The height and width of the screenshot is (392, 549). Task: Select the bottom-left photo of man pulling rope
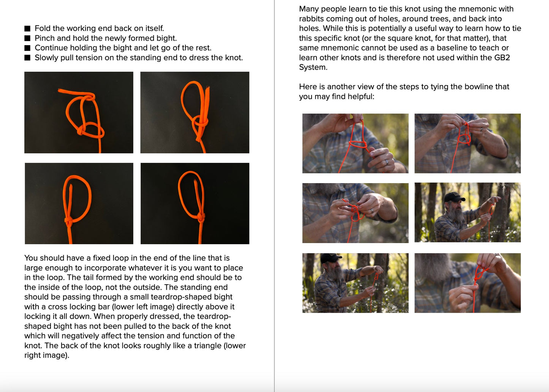[x=355, y=283]
